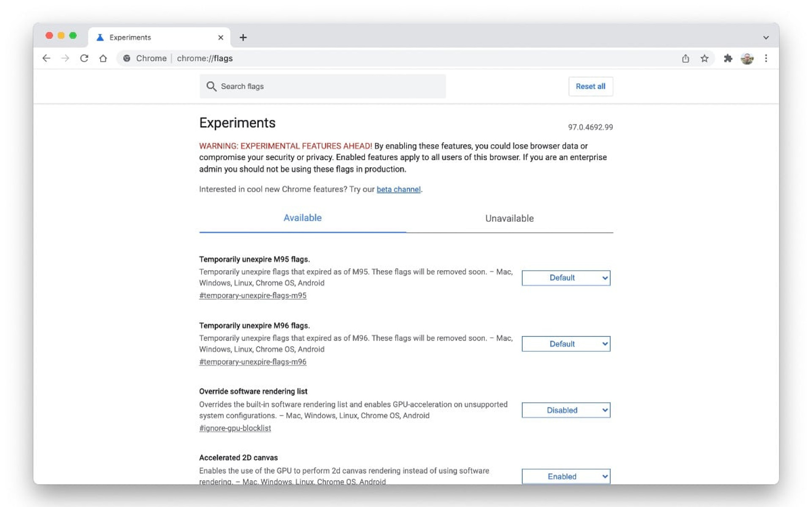Open the Extensions puzzle icon

tap(728, 58)
